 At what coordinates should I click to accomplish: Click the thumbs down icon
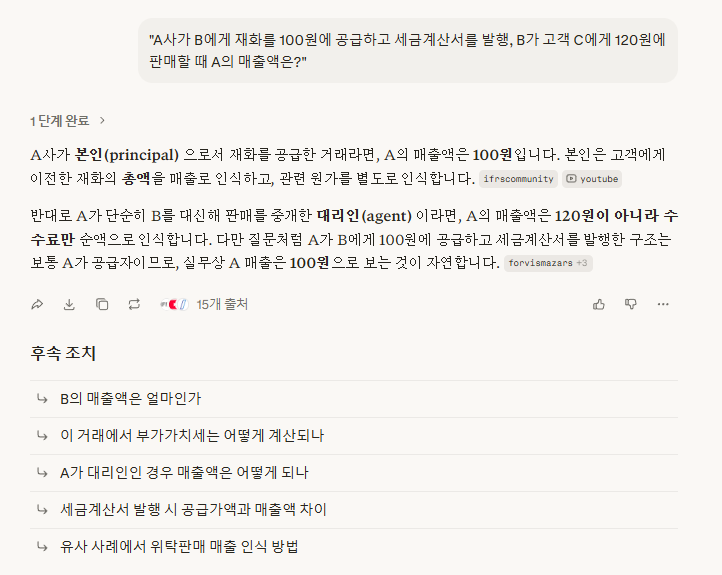coord(631,304)
